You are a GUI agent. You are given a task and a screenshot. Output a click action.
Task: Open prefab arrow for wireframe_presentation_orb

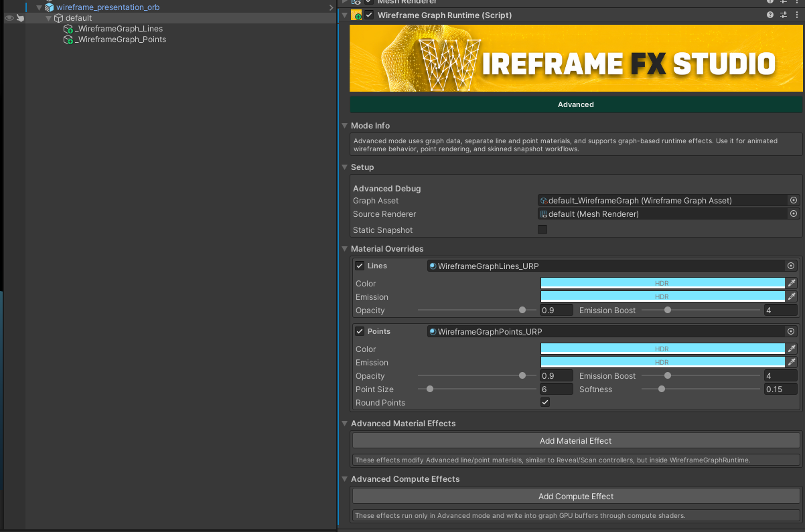(x=331, y=7)
